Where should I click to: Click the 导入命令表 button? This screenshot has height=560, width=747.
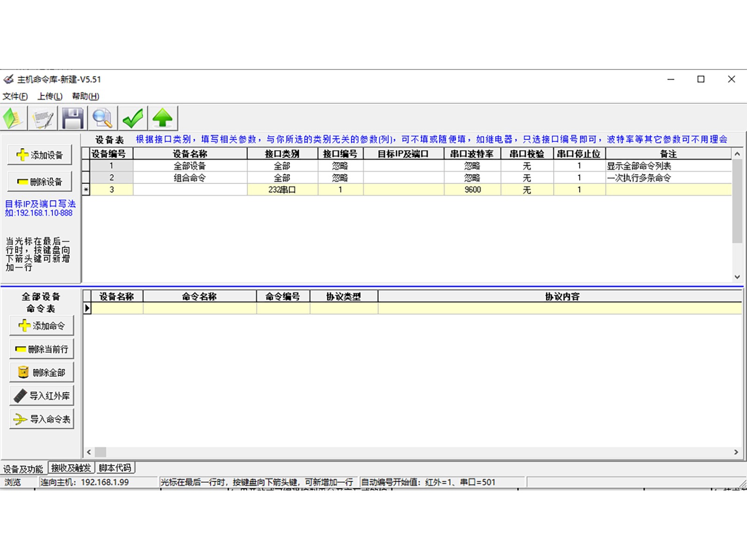tap(42, 419)
